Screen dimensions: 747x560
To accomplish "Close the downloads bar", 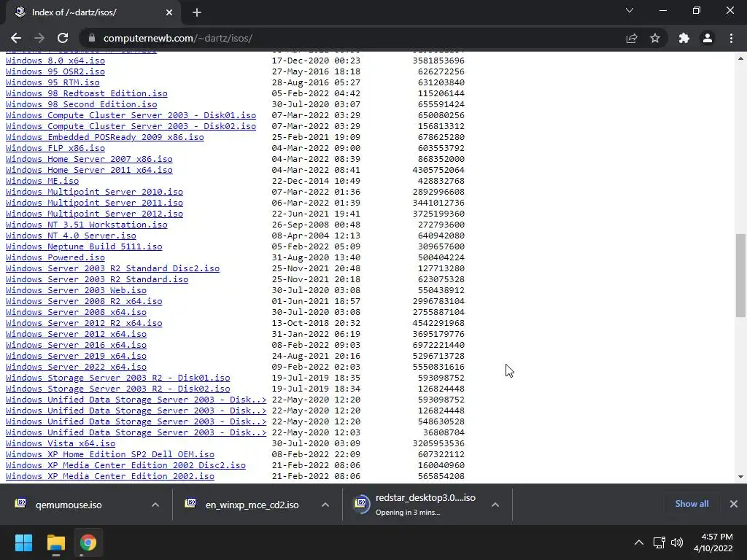I will click(x=734, y=504).
